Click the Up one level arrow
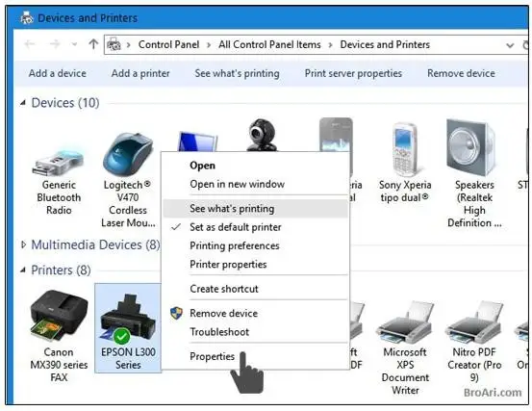 coord(93,44)
